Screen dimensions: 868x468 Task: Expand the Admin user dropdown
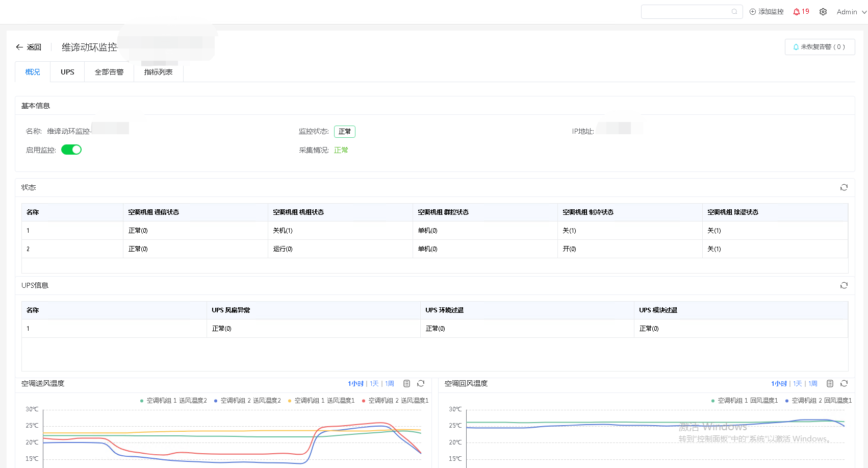[x=852, y=12]
